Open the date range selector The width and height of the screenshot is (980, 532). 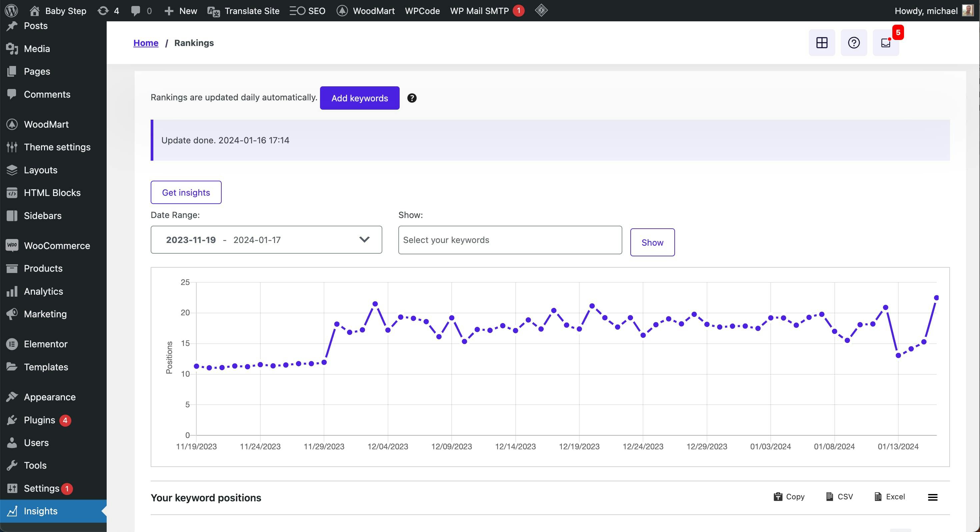click(x=266, y=240)
